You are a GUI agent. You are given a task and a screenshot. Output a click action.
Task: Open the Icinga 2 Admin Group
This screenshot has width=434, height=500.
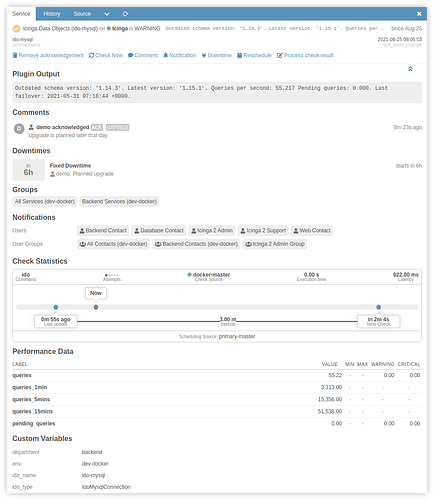click(x=275, y=244)
